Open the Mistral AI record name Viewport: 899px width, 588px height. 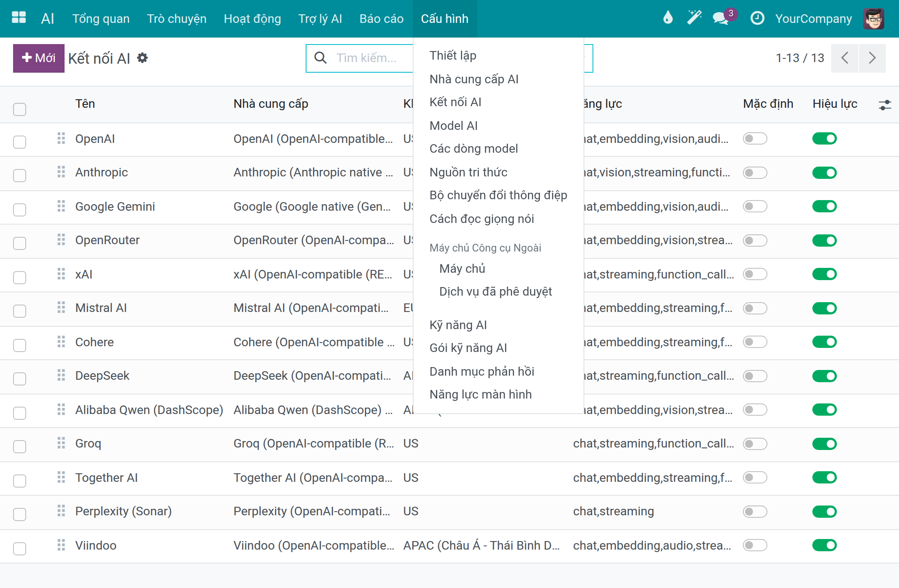click(x=101, y=308)
